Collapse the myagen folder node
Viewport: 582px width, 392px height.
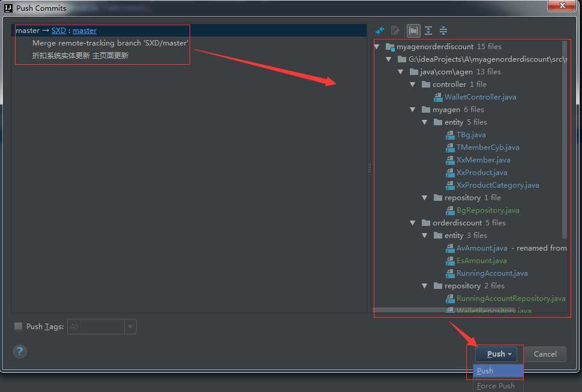click(x=412, y=110)
